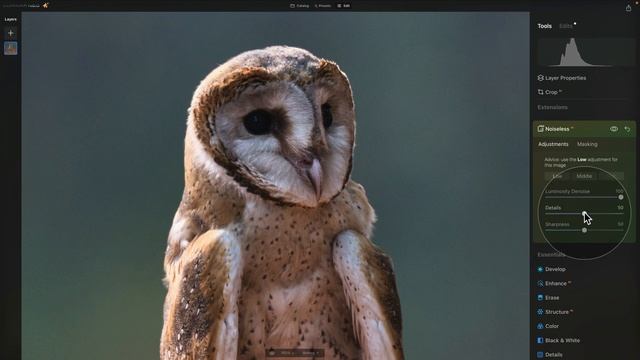The width and height of the screenshot is (640, 360).
Task: Select the owl layer thumbnail
Action: pyautogui.click(x=11, y=48)
